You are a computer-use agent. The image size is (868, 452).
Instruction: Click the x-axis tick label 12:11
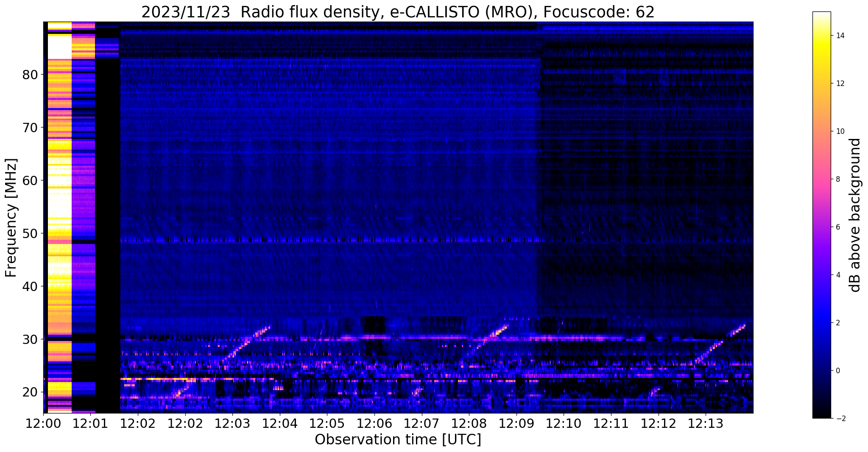pos(611,423)
